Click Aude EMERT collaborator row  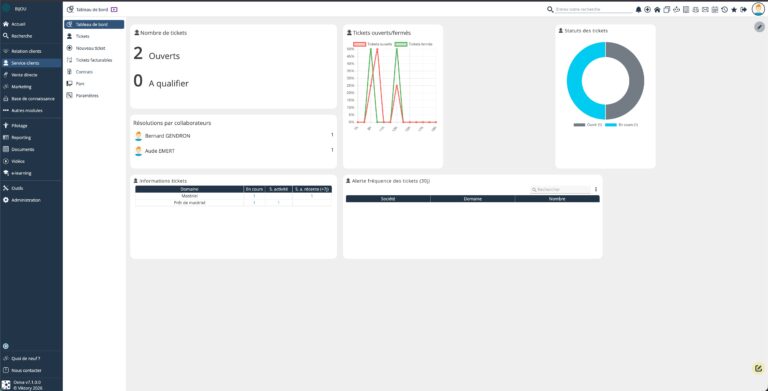tap(234, 151)
